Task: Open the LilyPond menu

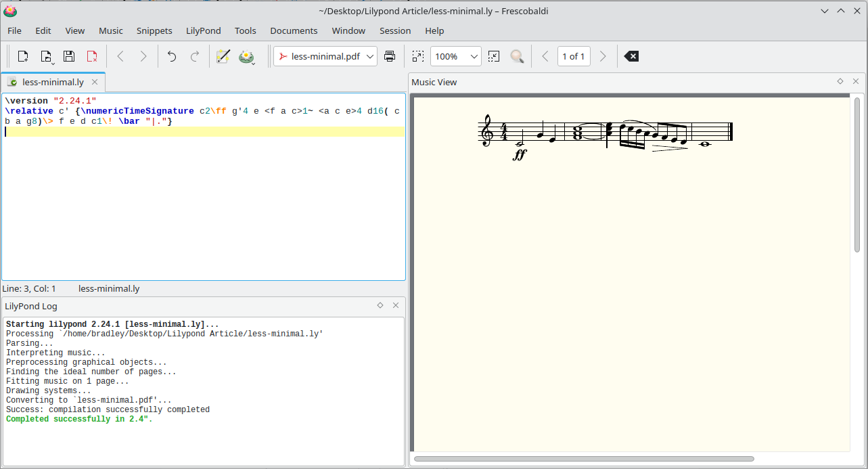Action: click(204, 30)
